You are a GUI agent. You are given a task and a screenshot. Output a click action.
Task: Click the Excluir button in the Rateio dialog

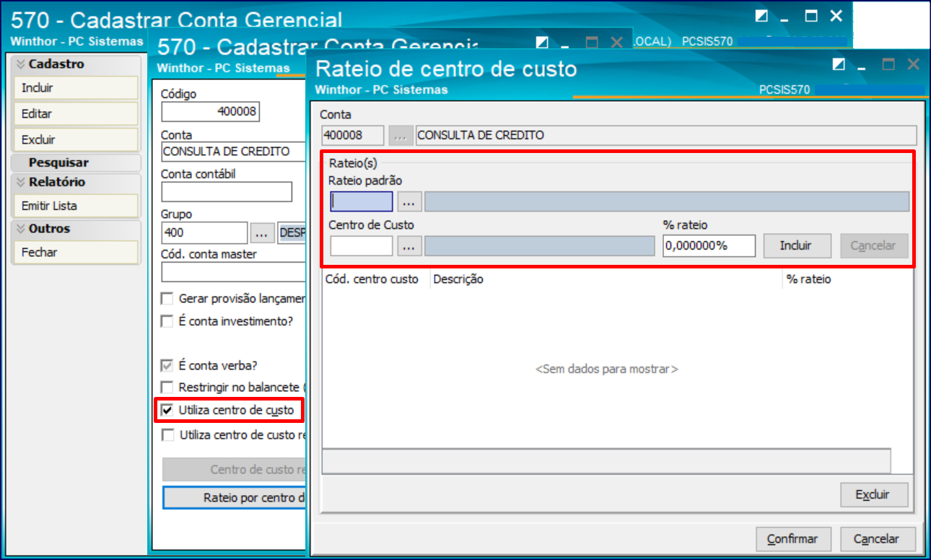click(x=874, y=495)
